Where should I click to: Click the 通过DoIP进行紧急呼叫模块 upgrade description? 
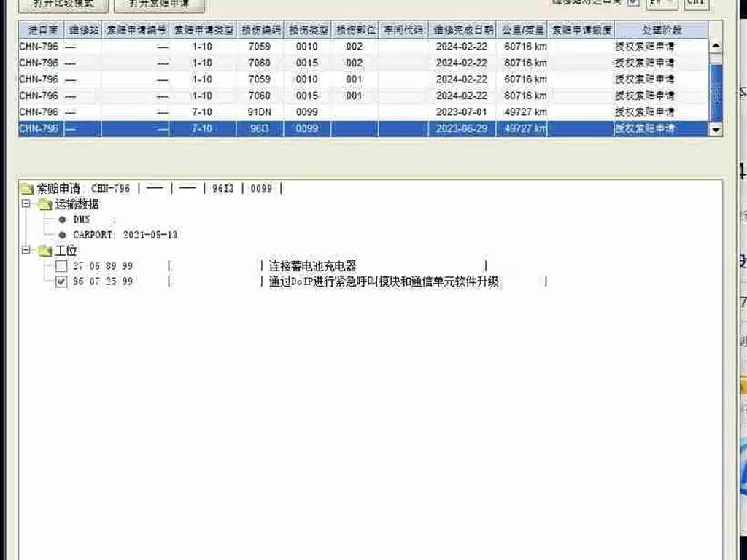tap(384, 281)
